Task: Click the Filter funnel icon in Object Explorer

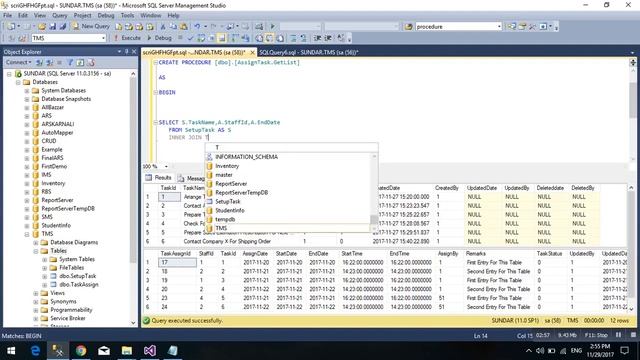Action: tap(70, 62)
